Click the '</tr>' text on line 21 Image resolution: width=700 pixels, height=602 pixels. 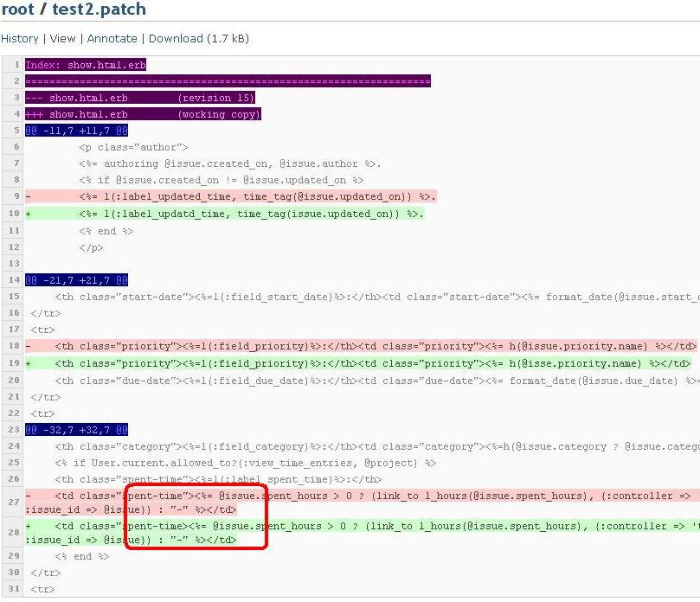pyautogui.click(x=46, y=397)
